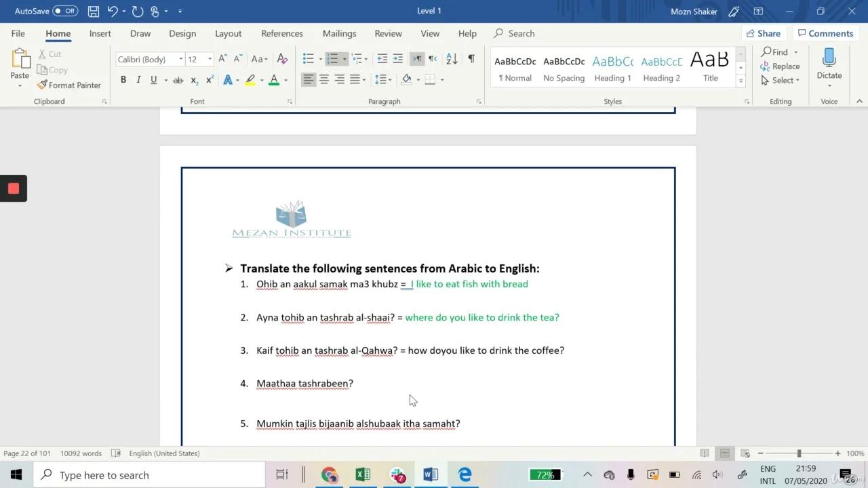Click the subscript icon
This screenshot has height=488, width=868.
coord(193,79)
